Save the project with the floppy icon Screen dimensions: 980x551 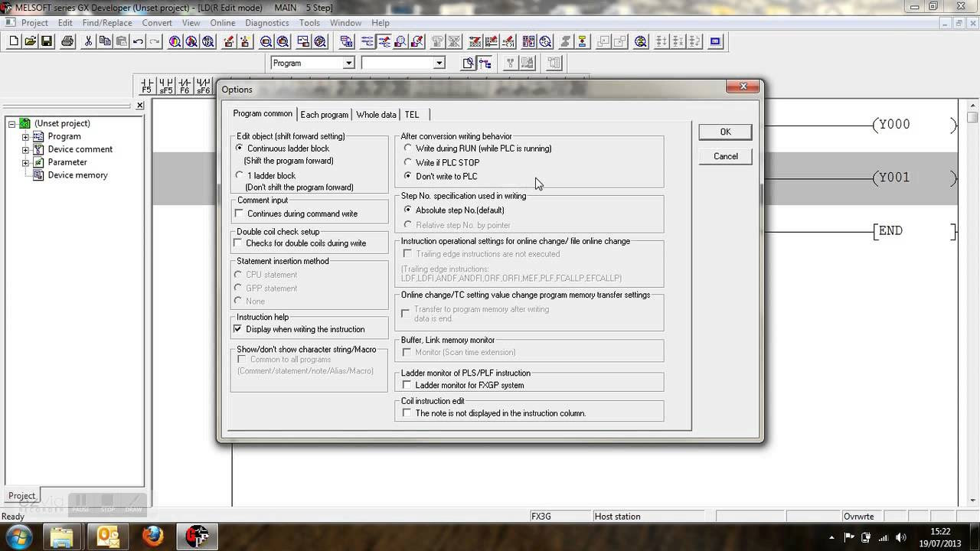[x=47, y=41]
